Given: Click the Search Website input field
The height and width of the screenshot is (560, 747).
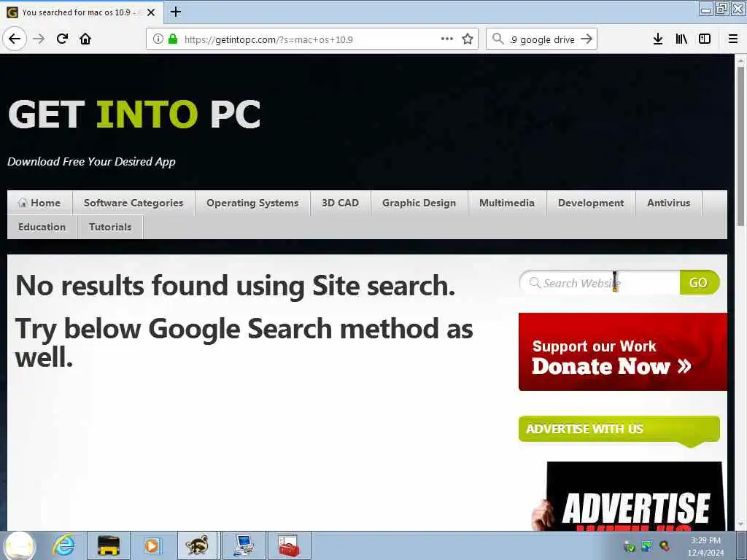Looking at the screenshot, I should [600, 283].
